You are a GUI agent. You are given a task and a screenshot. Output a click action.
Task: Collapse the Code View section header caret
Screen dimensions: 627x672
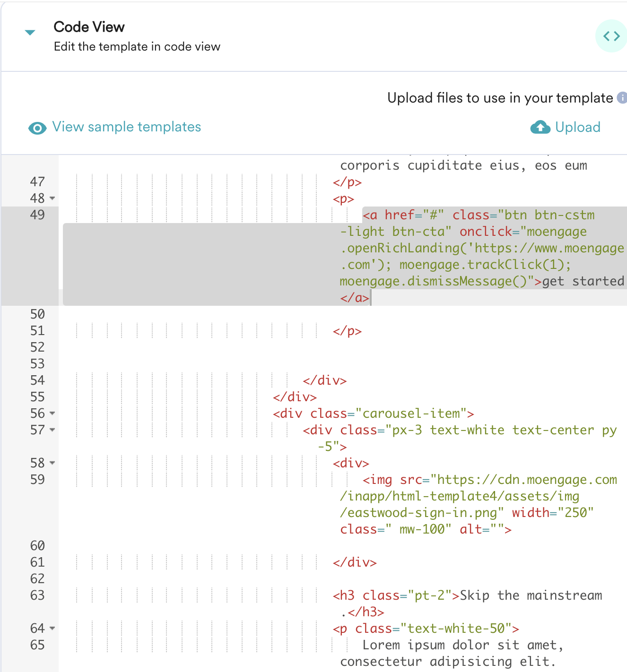tap(29, 32)
